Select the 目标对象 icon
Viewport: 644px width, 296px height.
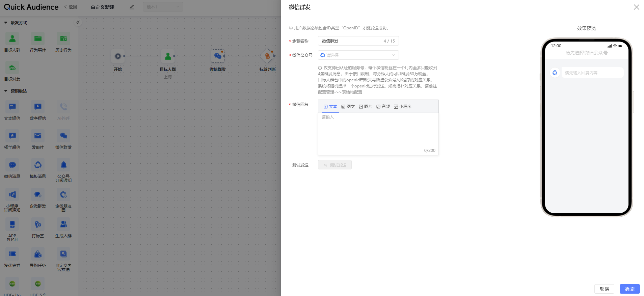[x=12, y=68]
